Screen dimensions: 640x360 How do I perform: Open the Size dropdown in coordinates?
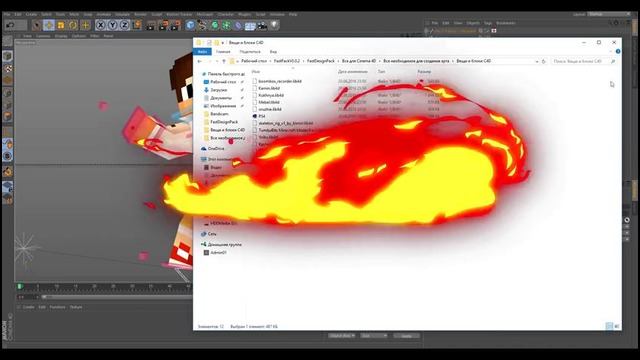(373, 336)
